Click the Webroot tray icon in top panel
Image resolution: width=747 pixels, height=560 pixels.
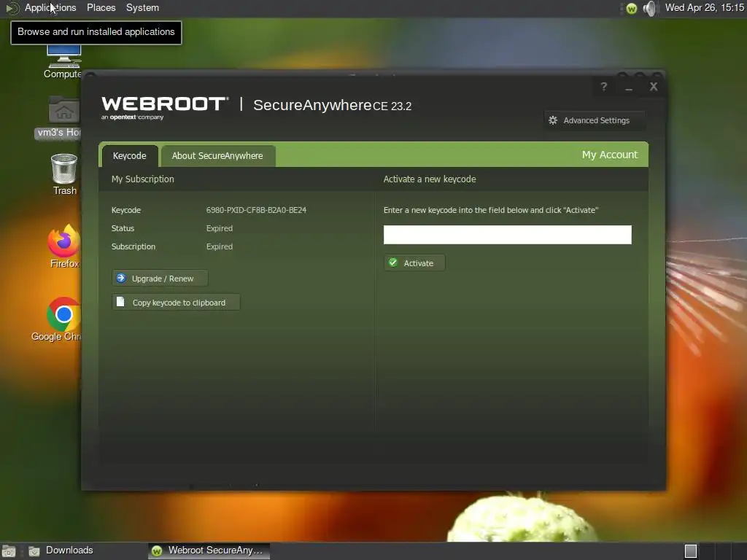coord(631,8)
